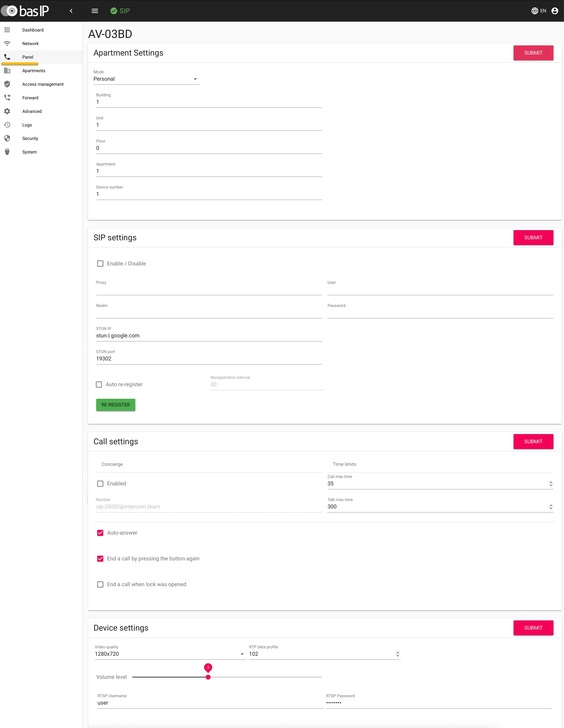Click the Forward call icon
This screenshot has height=728, width=564.
[7, 98]
